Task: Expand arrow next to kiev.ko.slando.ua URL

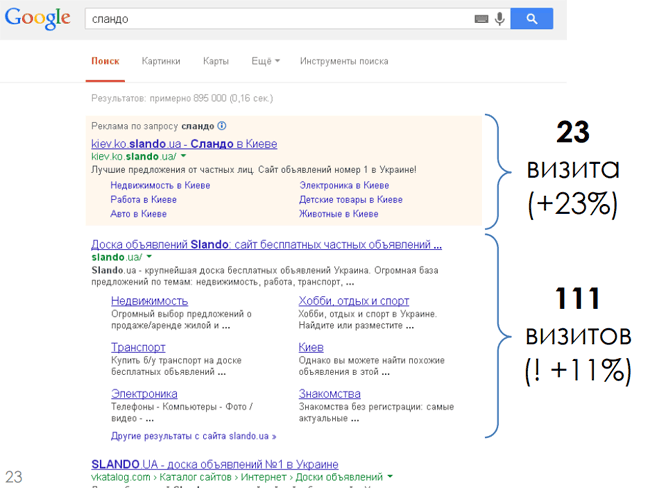Action: (184, 157)
